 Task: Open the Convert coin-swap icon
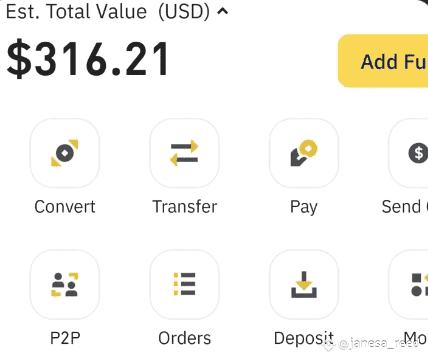click(65, 153)
